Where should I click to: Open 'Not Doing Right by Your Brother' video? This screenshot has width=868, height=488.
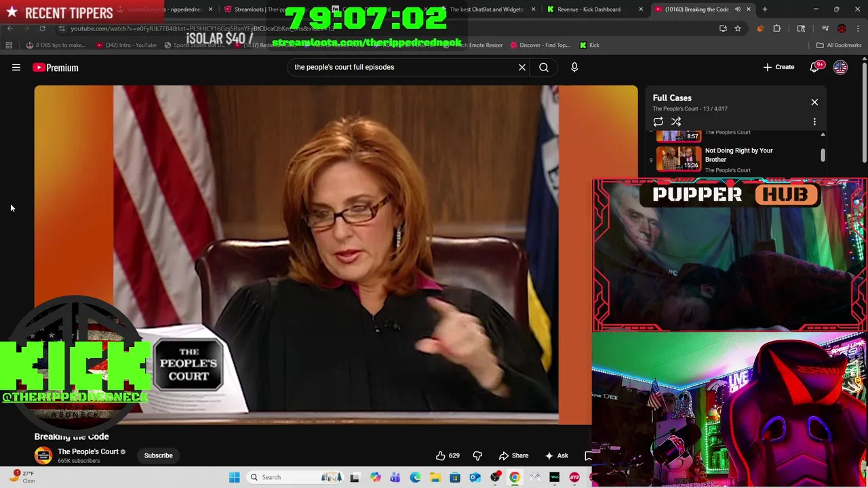pyautogui.click(x=738, y=155)
